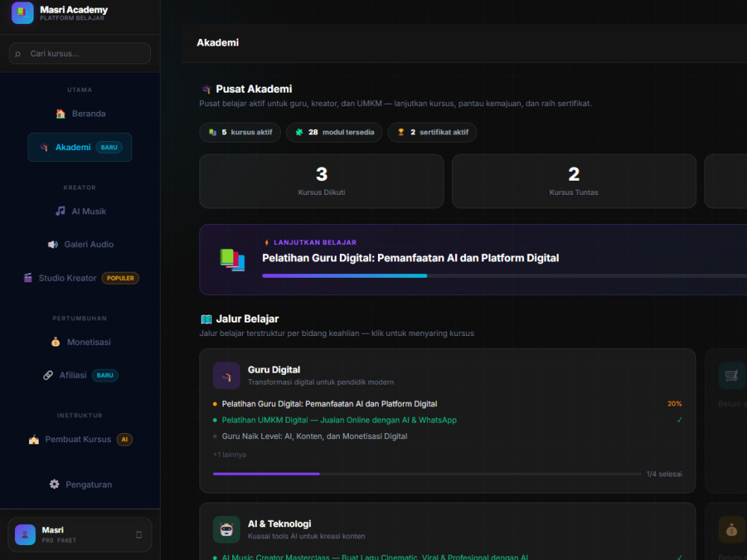Open Guru Naik Level course link

[314, 436]
